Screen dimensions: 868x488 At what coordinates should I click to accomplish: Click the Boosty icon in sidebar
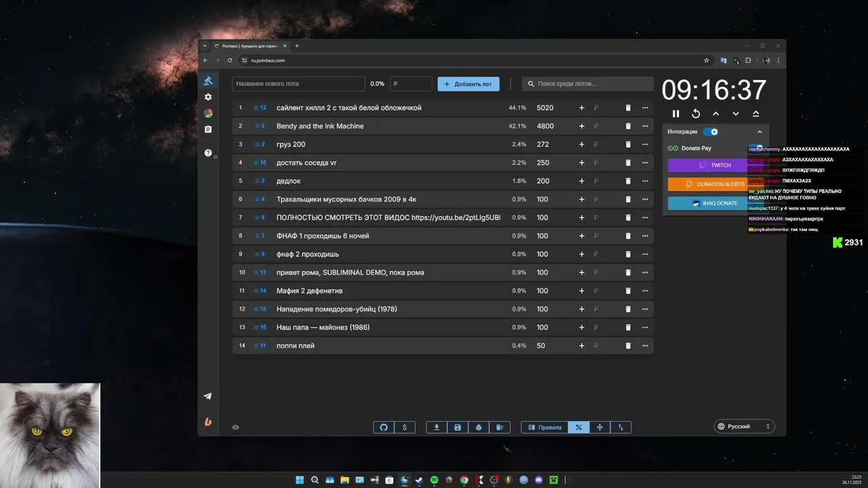pyautogui.click(x=208, y=422)
